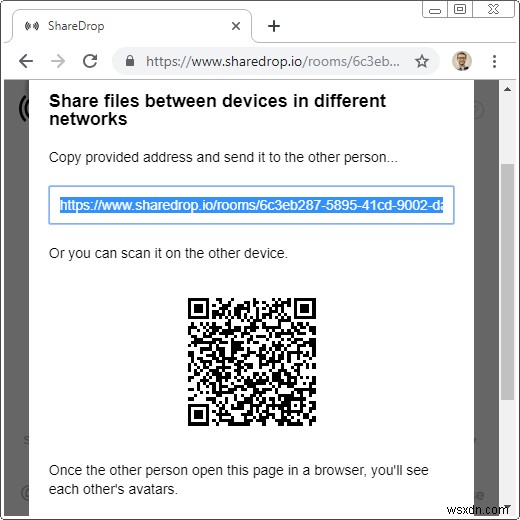Reload the ShareDrop page

(x=90, y=61)
